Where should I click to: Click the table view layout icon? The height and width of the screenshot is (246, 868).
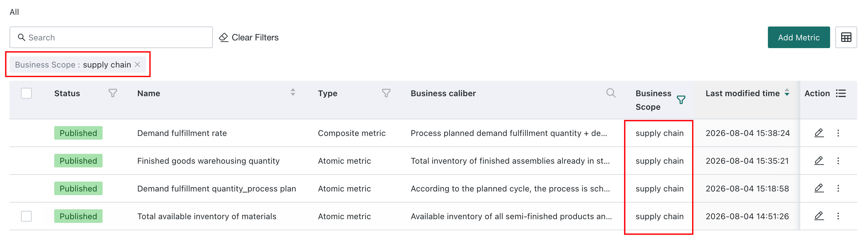[846, 37]
